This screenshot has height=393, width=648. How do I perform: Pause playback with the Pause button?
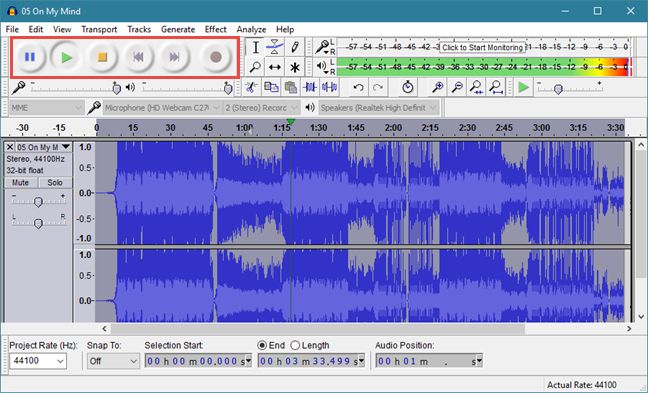pyautogui.click(x=30, y=57)
